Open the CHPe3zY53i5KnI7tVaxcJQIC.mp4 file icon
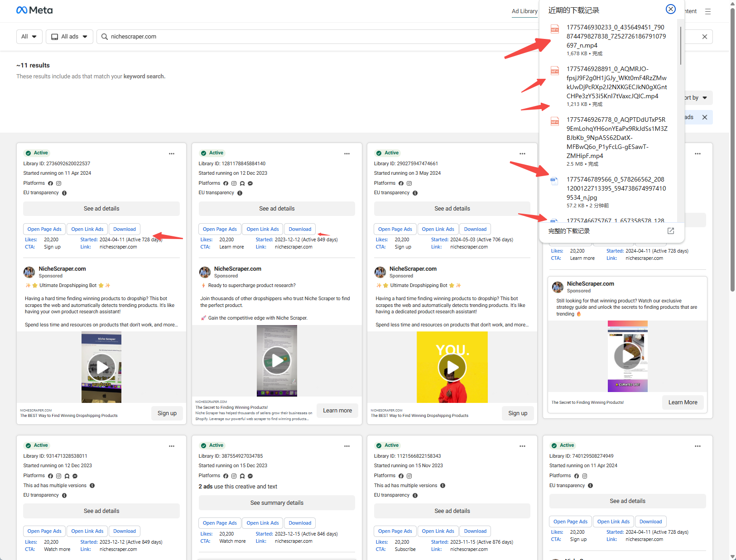 click(x=554, y=71)
